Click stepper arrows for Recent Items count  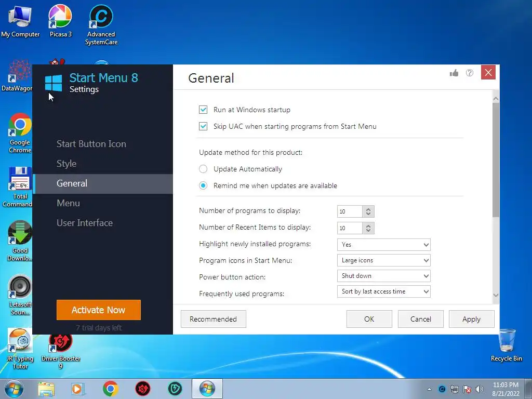[x=368, y=228]
